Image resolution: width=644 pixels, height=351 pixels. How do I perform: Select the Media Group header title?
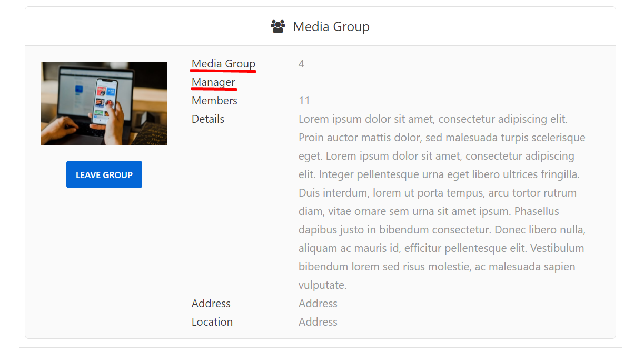pyautogui.click(x=331, y=26)
